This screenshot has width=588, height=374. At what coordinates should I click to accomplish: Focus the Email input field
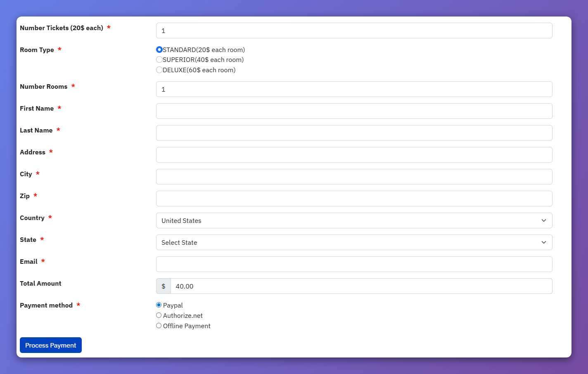[x=354, y=264]
